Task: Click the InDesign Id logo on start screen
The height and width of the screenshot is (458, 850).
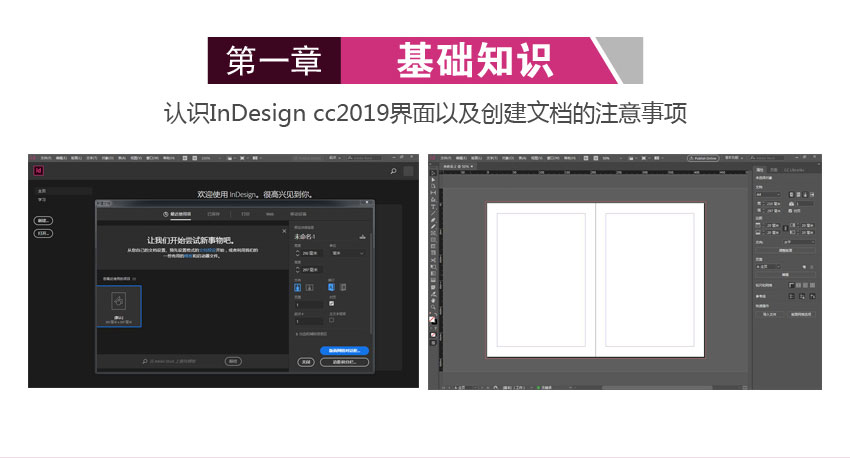Action: (x=38, y=170)
